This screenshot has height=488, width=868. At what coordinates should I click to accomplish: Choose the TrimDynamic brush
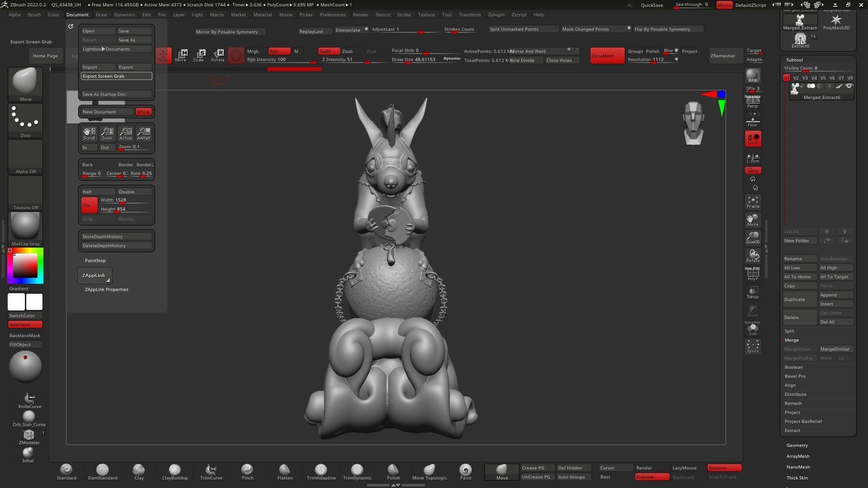pos(357,472)
